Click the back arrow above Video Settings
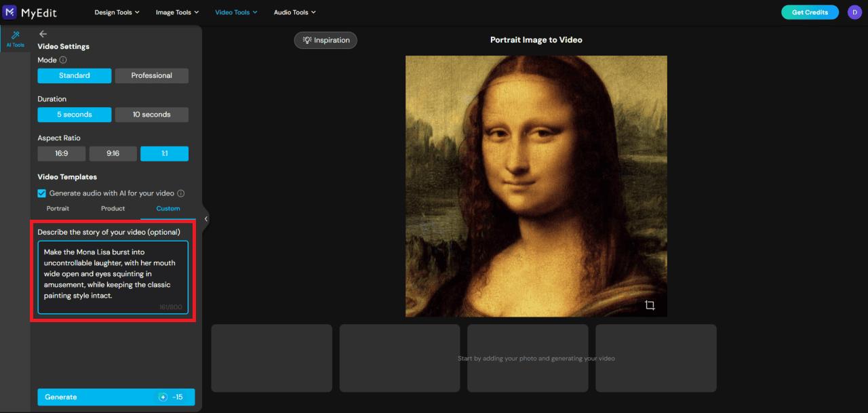868x413 pixels. click(x=43, y=33)
